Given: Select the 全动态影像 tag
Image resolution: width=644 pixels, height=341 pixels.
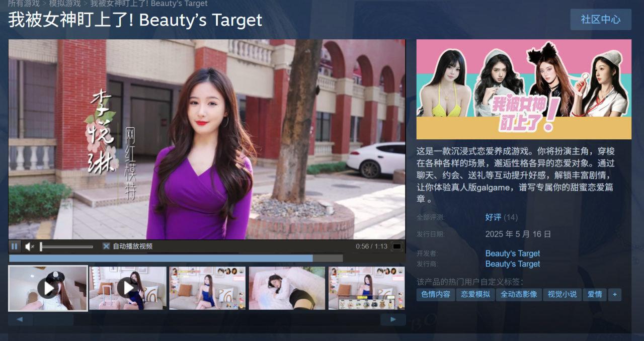Looking at the screenshot, I should tap(518, 295).
